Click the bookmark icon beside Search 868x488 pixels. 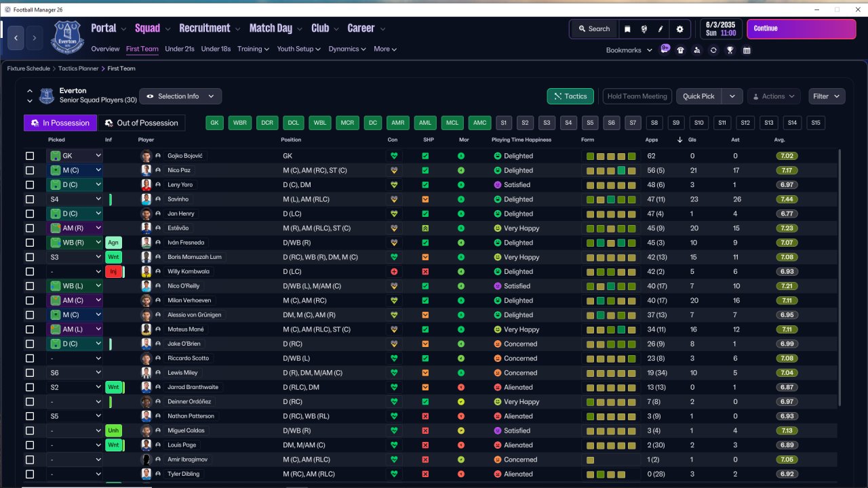[627, 29]
